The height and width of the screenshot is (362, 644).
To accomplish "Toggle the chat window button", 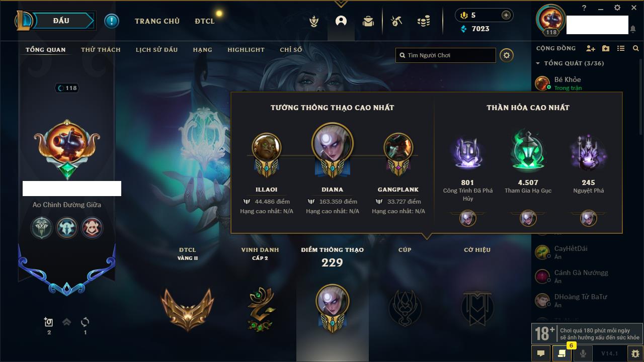I will [x=541, y=353].
